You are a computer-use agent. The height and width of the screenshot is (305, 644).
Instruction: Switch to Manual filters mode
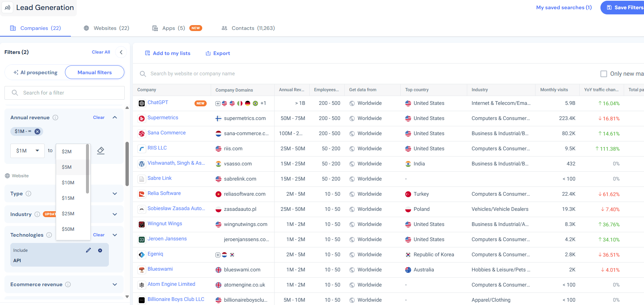tap(94, 72)
